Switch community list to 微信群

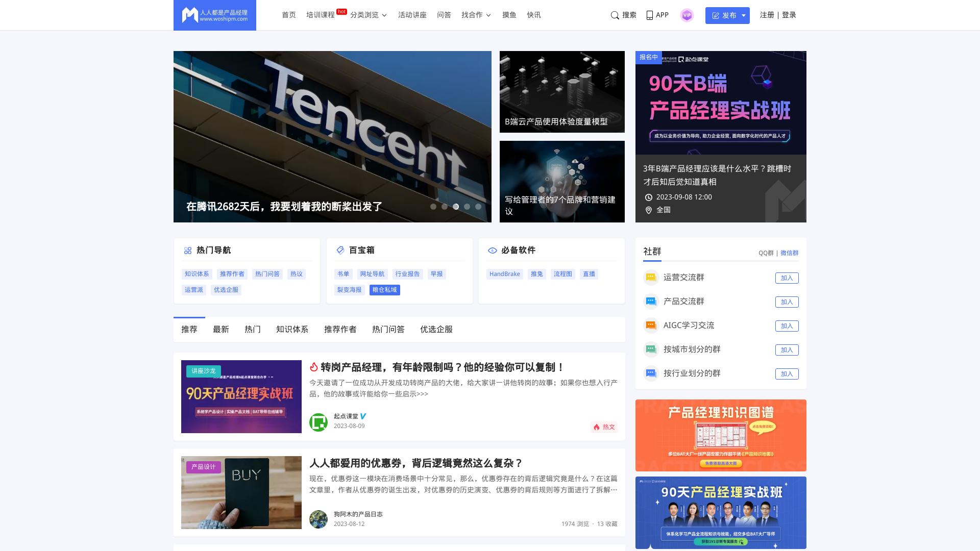tap(790, 253)
